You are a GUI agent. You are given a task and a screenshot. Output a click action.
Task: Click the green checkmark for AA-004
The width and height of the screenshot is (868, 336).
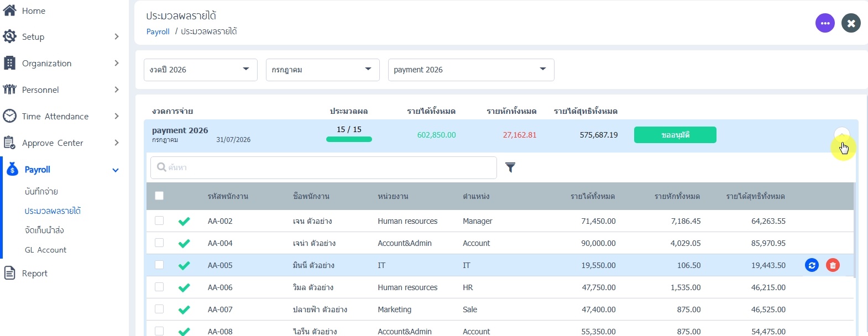click(x=184, y=243)
